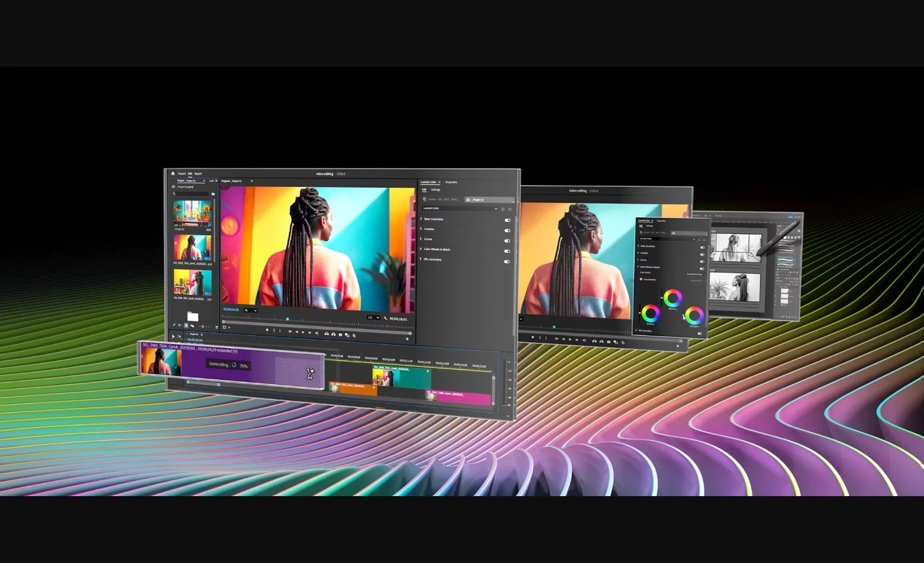The image size is (924, 563).
Task: Click the fx icon next to Lumetri Color dropdown
Action: click(503, 209)
